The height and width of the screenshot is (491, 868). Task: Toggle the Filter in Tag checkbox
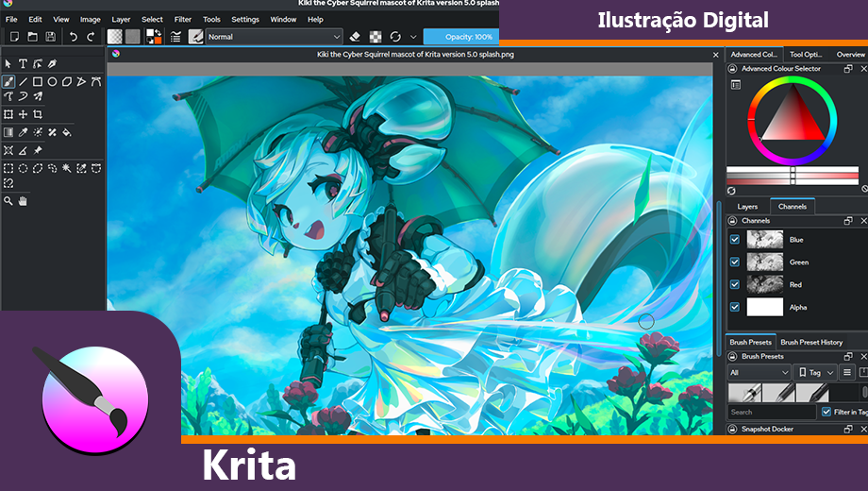(x=826, y=412)
